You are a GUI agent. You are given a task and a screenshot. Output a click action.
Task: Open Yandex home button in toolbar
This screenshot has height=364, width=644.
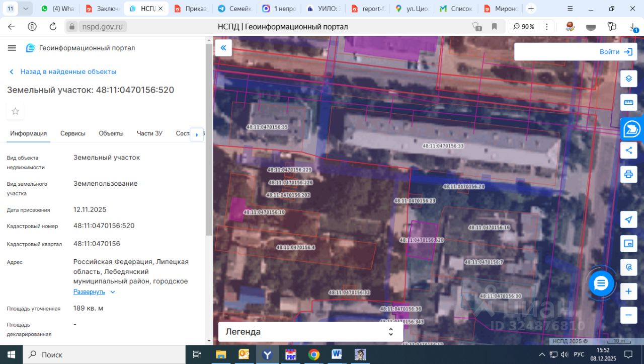click(32, 27)
